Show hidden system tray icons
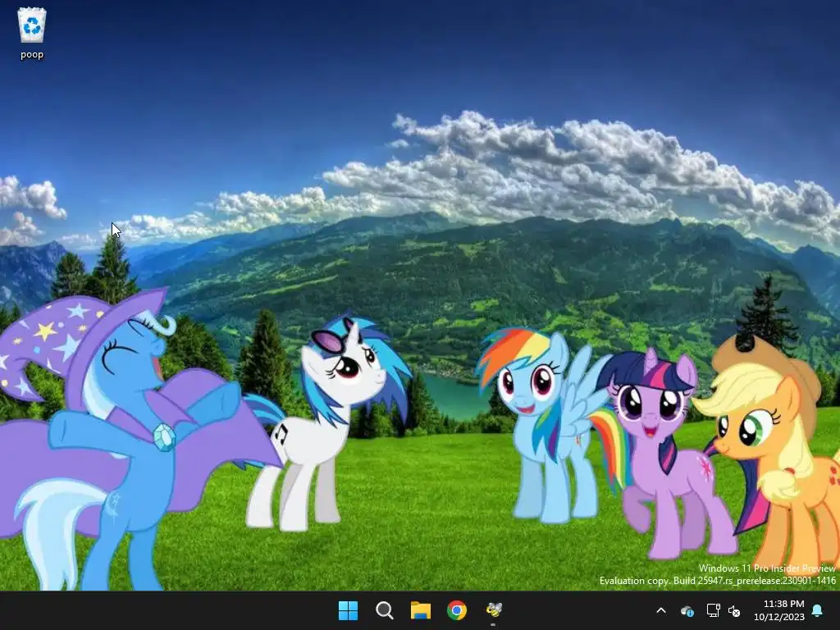Viewport: 840px width, 630px height. click(661, 610)
